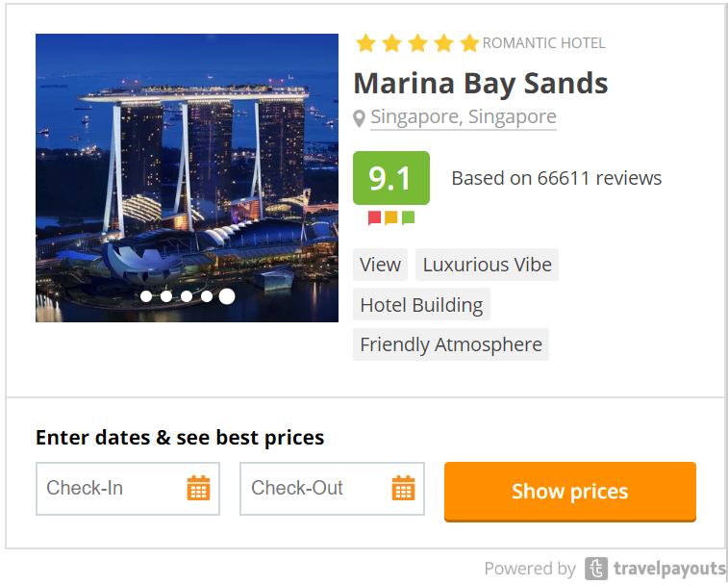Click the location pin icon
The image size is (728, 585).
360,118
